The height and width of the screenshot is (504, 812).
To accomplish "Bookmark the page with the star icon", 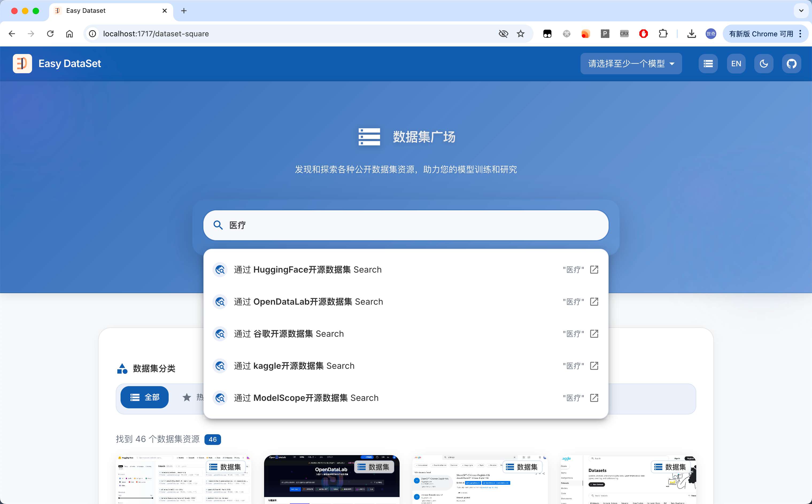I will pyautogui.click(x=521, y=34).
